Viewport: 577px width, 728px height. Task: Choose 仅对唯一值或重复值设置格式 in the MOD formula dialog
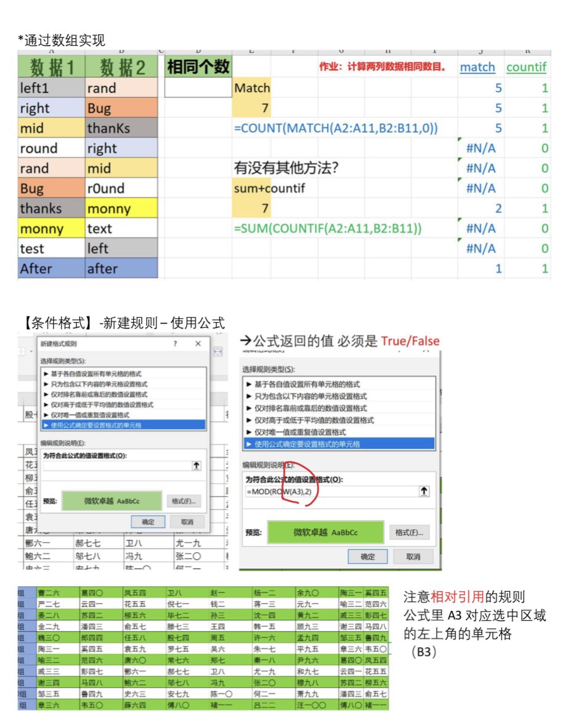tap(339, 432)
